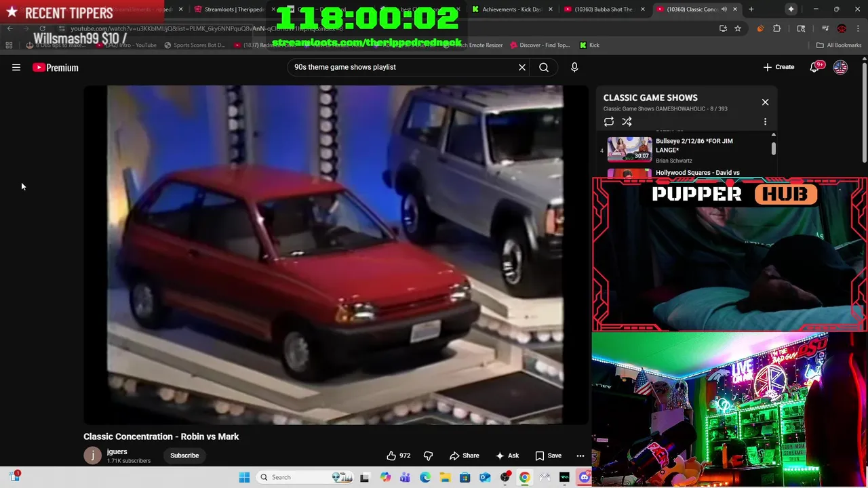Open Outlook from the taskbar

coord(485,477)
